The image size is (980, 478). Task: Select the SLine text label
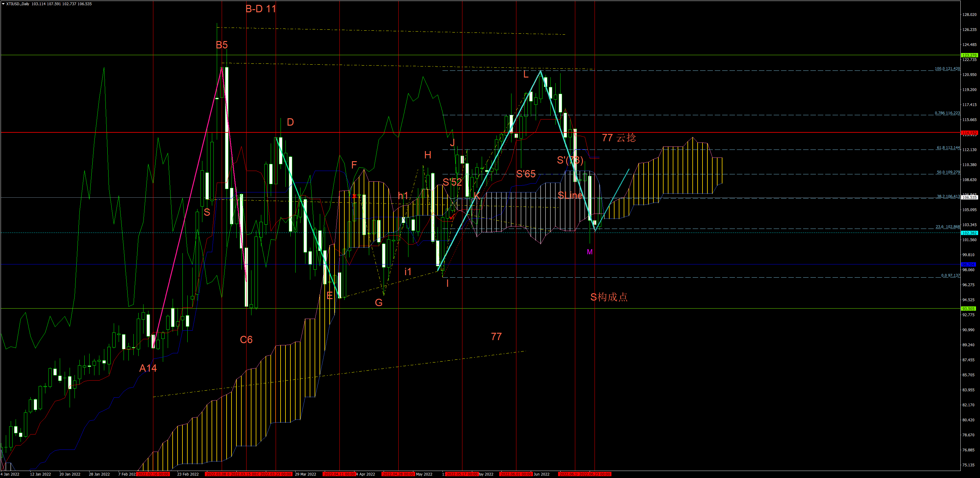pyautogui.click(x=570, y=195)
